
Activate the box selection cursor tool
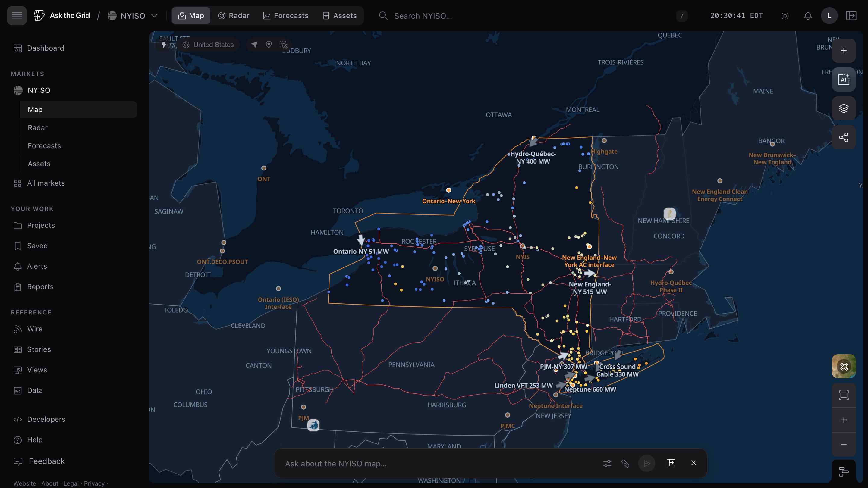[283, 45]
